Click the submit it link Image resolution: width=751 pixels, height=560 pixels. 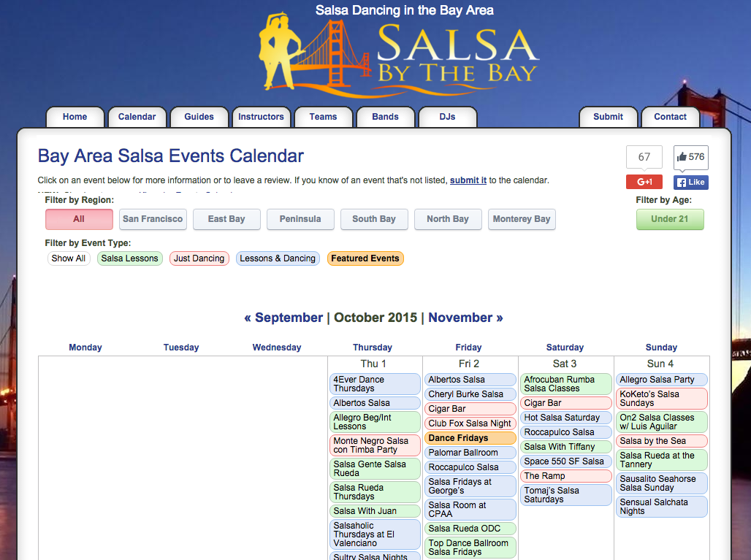click(x=468, y=180)
